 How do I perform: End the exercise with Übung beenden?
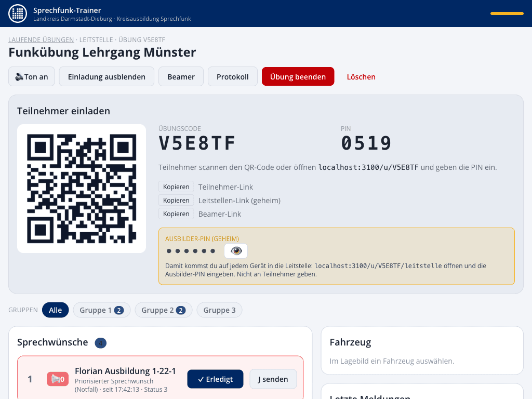[x=298, y=77]
